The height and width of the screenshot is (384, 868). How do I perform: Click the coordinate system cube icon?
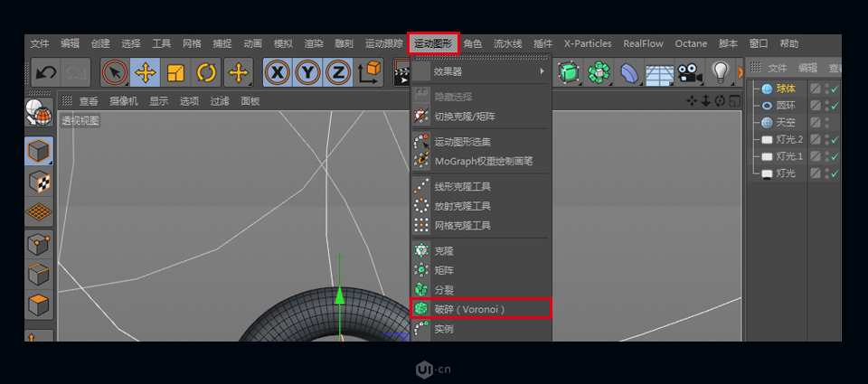(x=369, y=72)
